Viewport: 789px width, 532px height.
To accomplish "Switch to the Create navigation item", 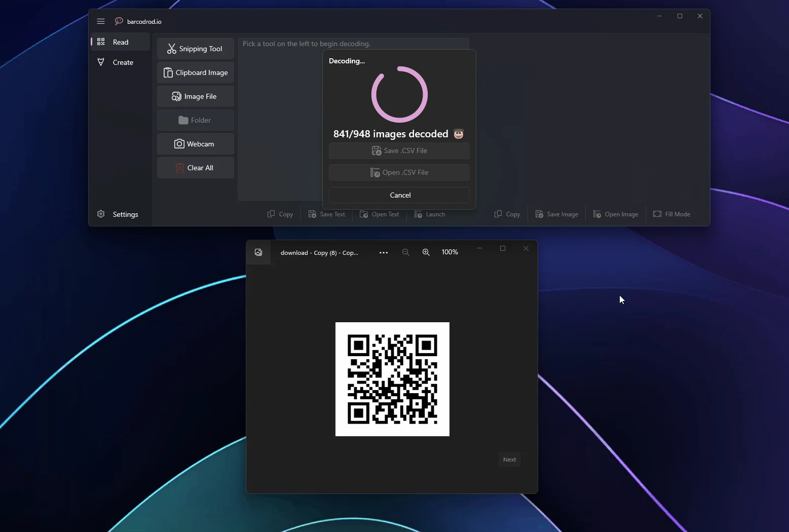I will 121,62.
